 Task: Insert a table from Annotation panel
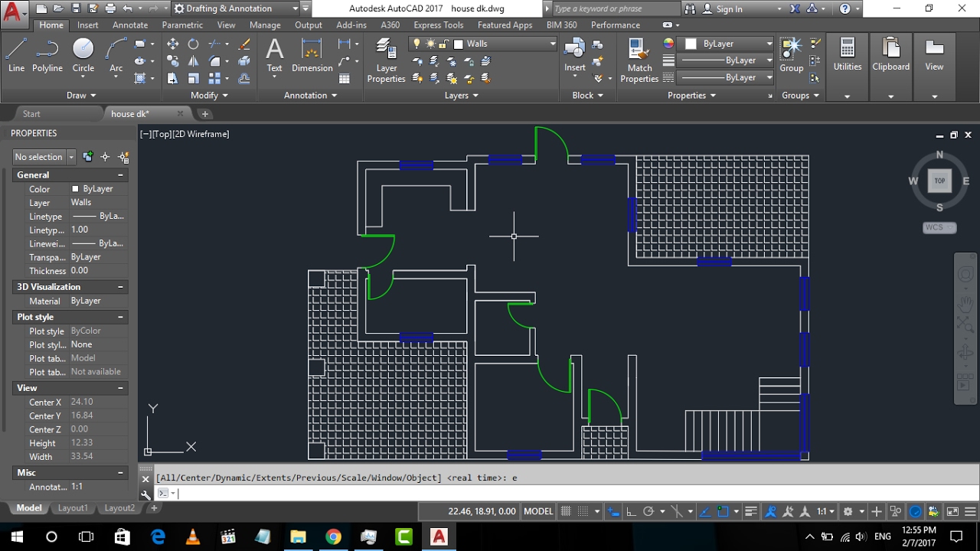click(344, 78)
